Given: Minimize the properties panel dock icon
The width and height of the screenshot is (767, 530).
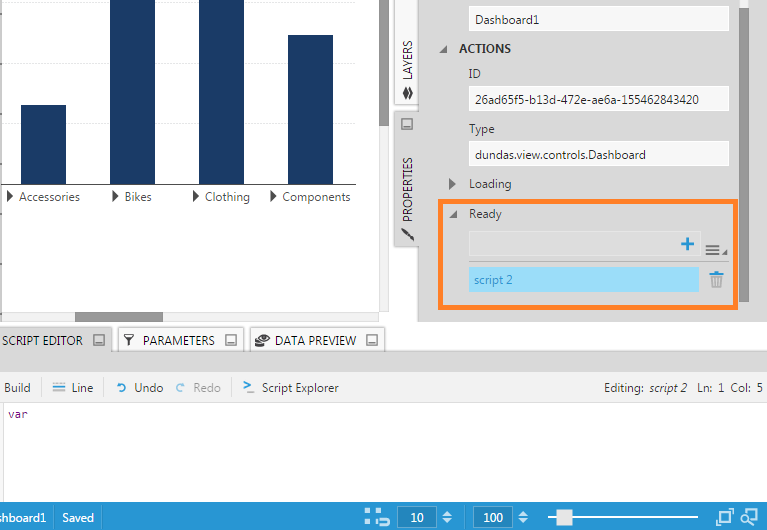Looking at the screenshot, I should 407,124.
